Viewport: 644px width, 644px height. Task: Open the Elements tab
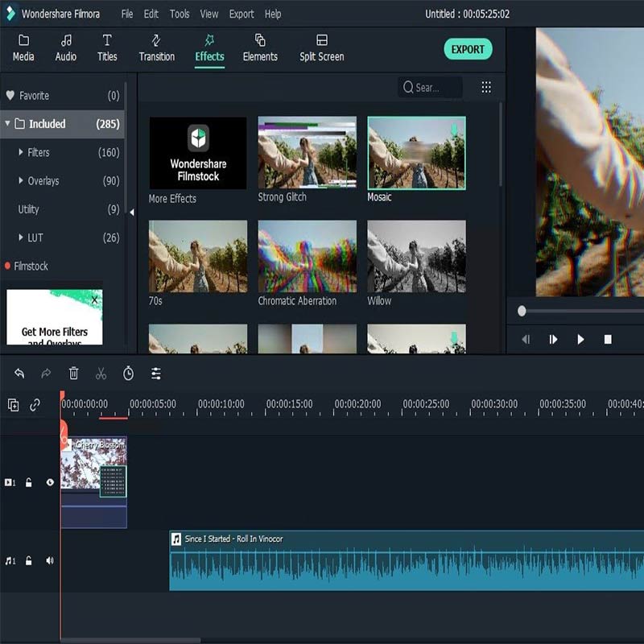click(260, 48)
